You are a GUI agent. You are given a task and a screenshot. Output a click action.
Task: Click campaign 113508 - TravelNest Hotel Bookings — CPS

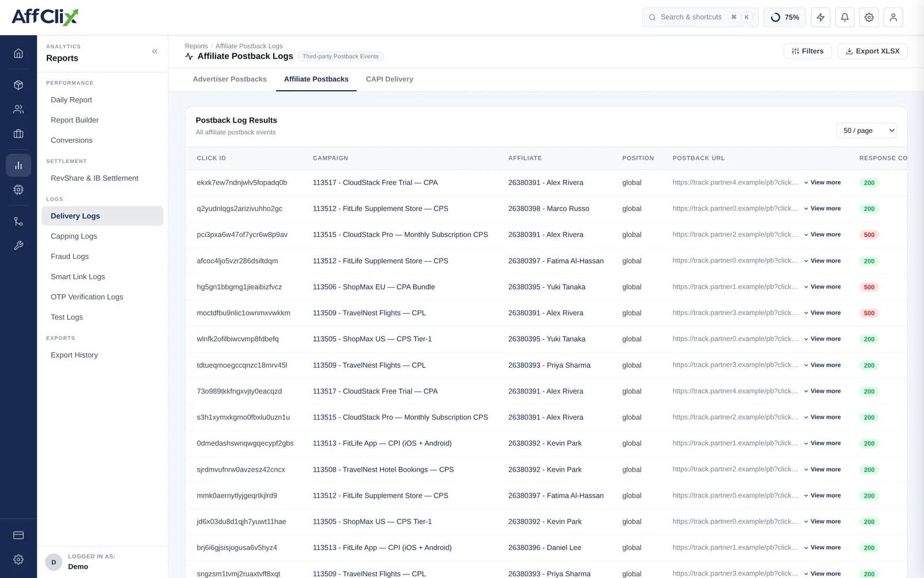click(x=383, y=469)
